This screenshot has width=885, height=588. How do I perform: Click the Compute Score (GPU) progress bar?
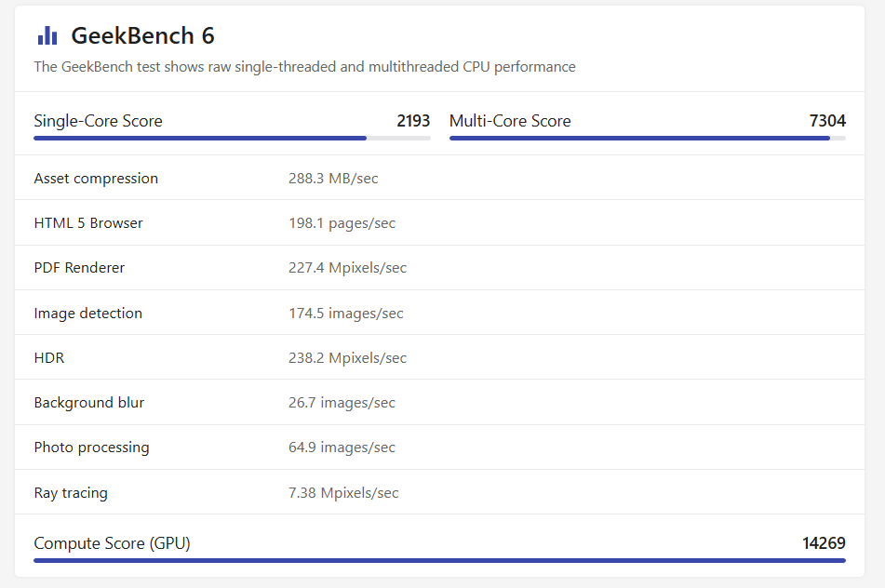coord(439,560)
